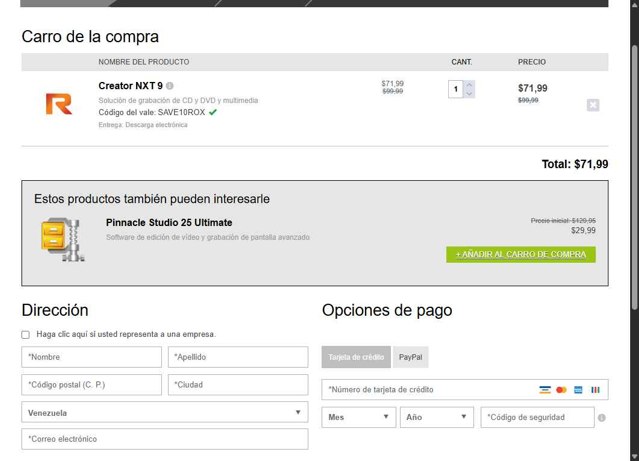
Task: Click the Total: $71,99 text
Action: tap(575, 164)
